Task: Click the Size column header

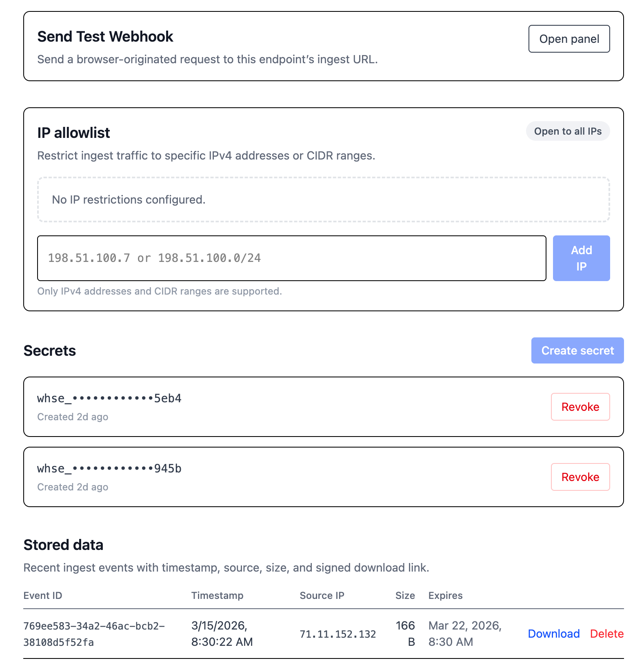Action: coord(405,595)
